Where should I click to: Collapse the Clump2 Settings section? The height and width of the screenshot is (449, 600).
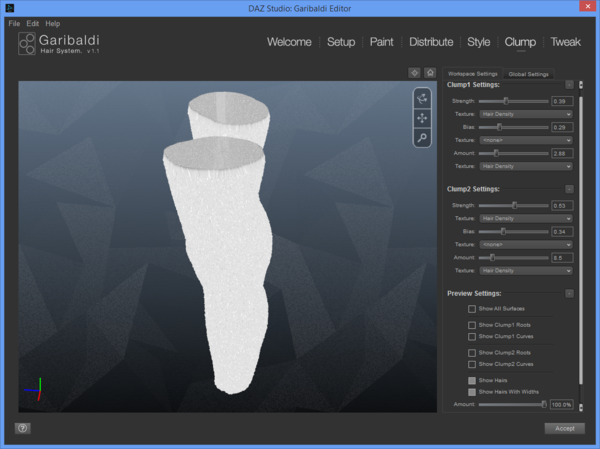click(569, 189)
